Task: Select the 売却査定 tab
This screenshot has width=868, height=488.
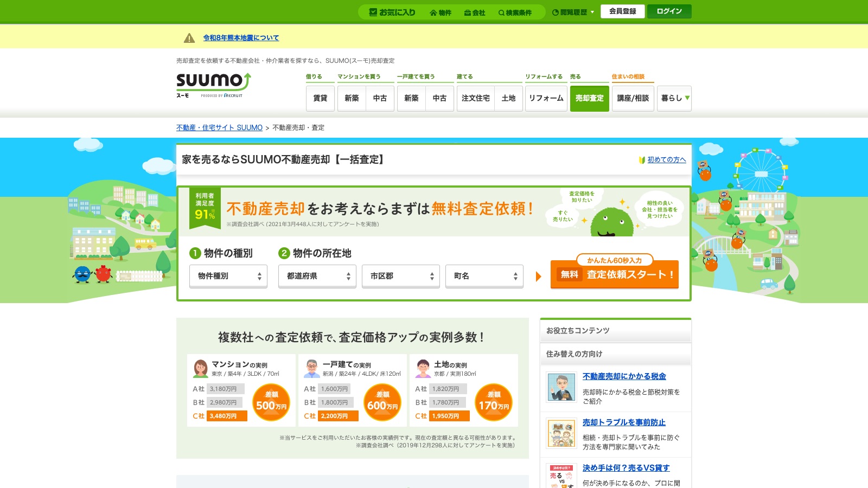Action: tap(590, 99)
